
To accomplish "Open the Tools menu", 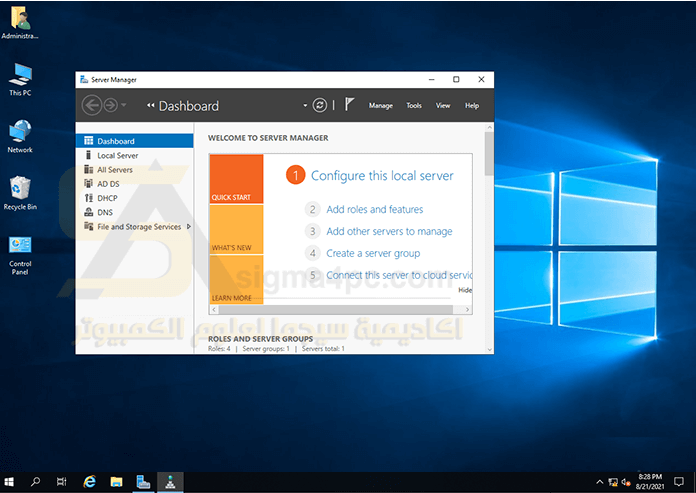I will [x=414, y=106].
